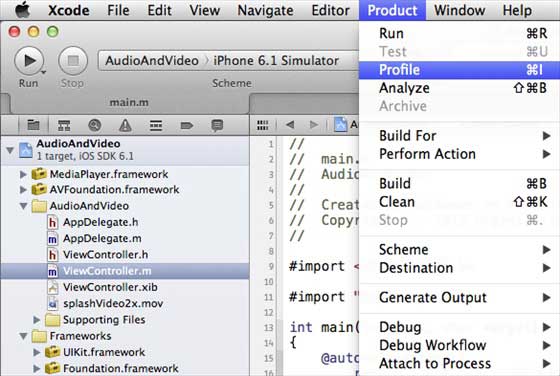Open the Scheme submenu
Screen dimensions: 560x376
(459, 250)
